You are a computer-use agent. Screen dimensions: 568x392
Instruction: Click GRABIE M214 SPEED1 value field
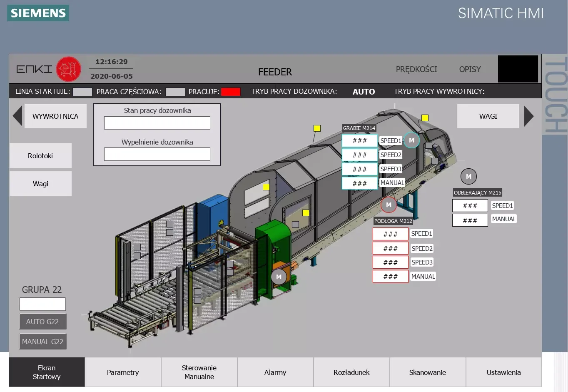[x=359, y=141]
